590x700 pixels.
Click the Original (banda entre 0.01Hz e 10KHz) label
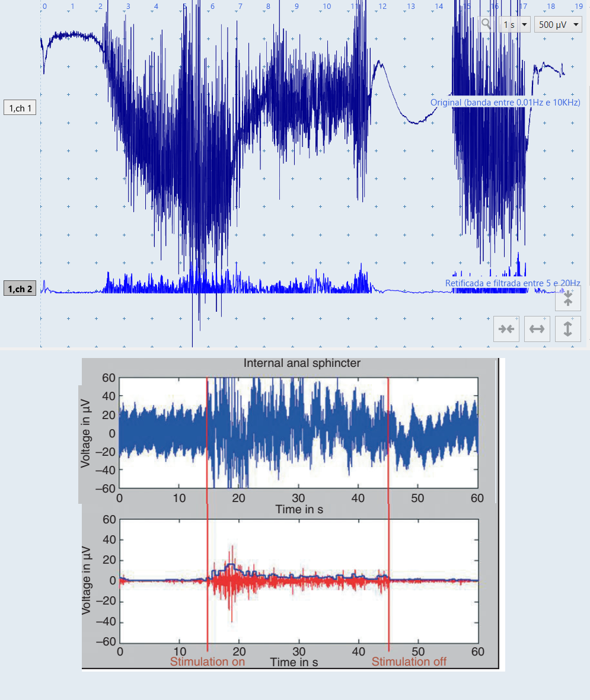point(505,102)
